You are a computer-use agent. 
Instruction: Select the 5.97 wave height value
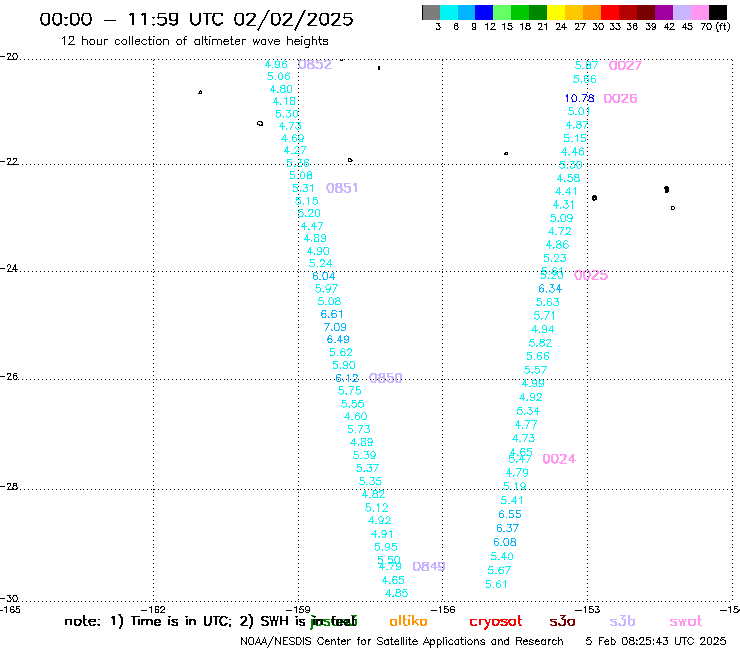(326, 288)
